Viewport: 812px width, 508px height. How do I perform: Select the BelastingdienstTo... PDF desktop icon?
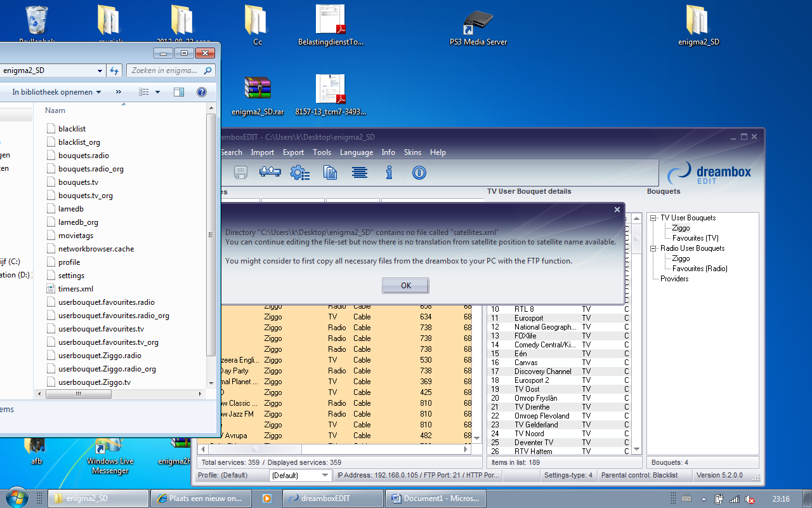tap(331, 25)
